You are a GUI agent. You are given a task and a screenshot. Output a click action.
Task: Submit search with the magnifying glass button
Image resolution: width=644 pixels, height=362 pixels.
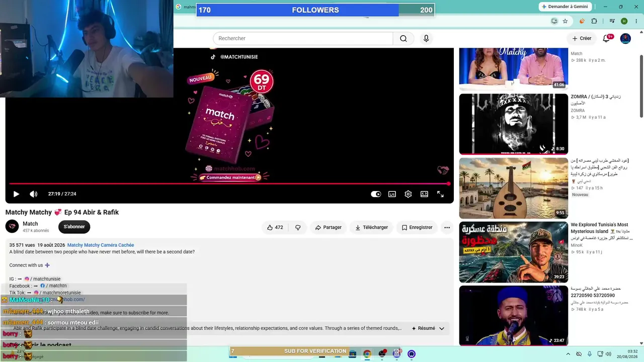tap(404, 38)
